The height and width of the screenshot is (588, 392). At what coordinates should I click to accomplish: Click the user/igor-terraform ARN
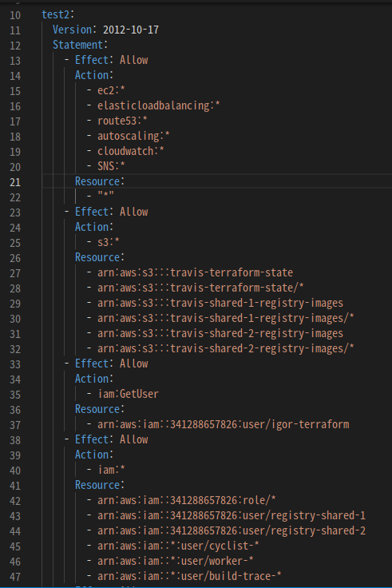[x=224, y=424]
